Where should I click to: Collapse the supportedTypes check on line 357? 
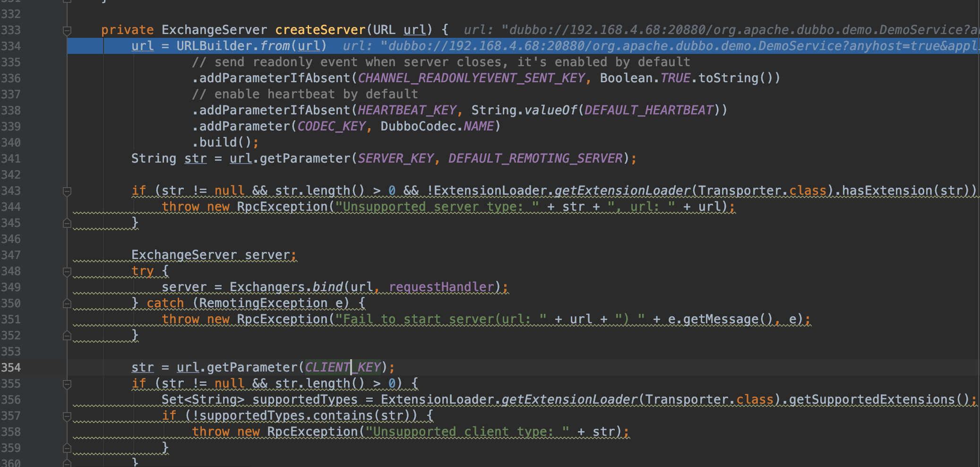pos(67,416)
